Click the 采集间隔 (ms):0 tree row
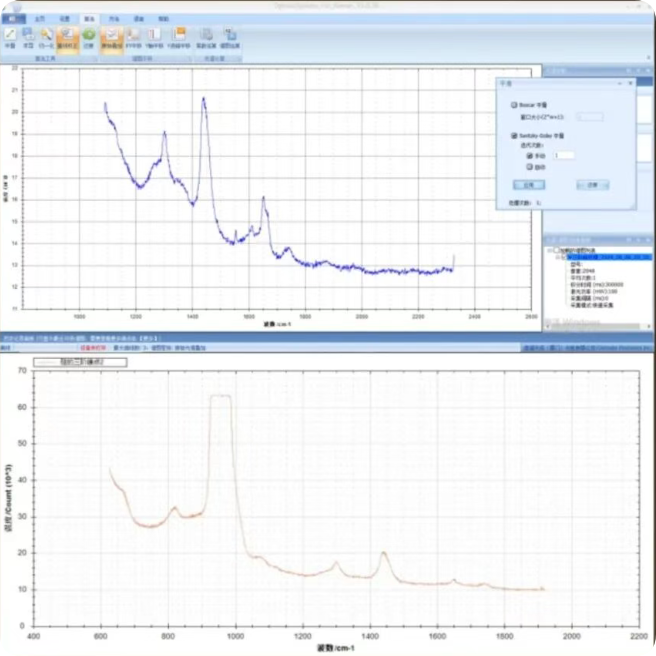The image size is (656, 656). [x=589, y=298]
